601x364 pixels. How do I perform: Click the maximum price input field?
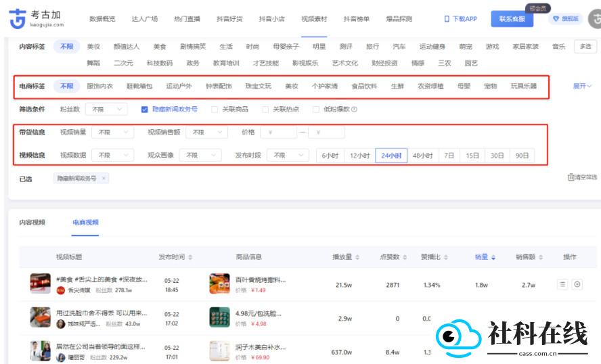[x=326, y=132]
